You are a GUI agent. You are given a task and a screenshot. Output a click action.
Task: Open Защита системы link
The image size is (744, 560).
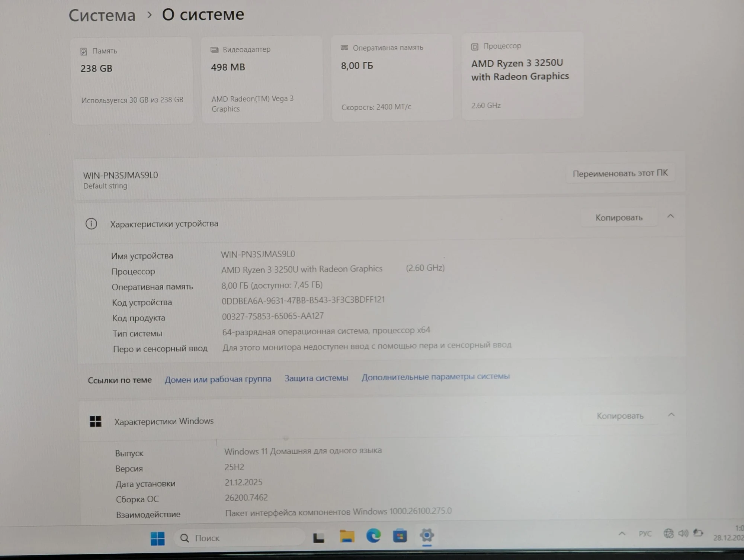(316, 378)
